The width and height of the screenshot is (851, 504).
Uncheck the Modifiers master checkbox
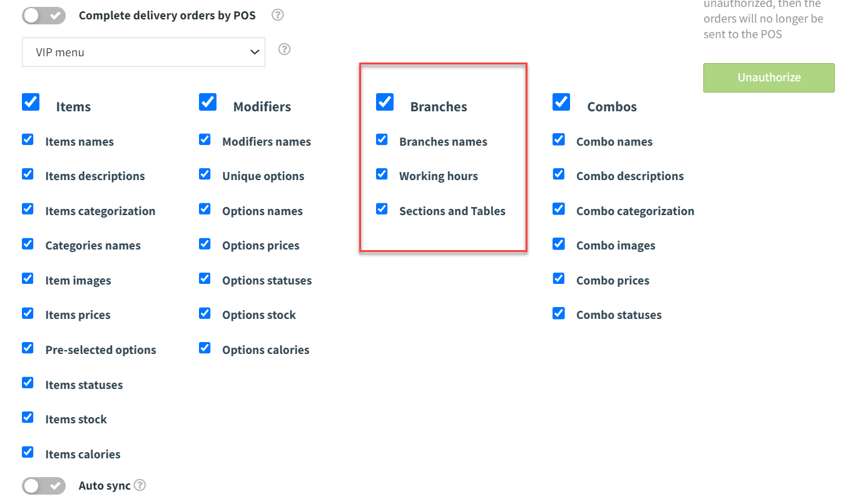pyautogui.click(x=208, y=102)
